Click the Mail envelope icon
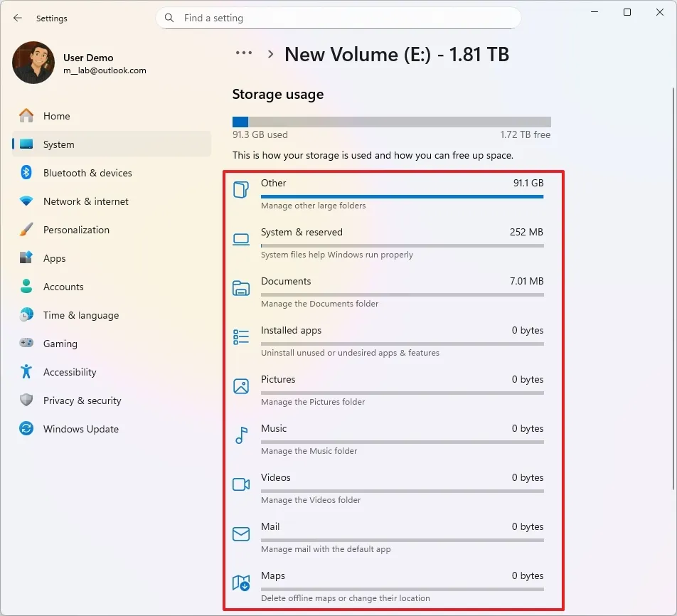This screenshot has height=616, width=677. coord(242,532)
